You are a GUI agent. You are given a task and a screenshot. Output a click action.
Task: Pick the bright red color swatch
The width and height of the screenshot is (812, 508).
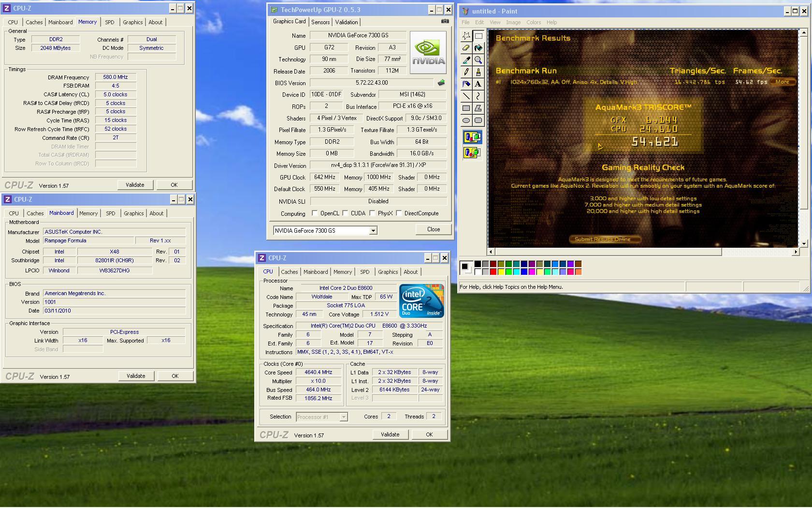click(x=493, y=272)
